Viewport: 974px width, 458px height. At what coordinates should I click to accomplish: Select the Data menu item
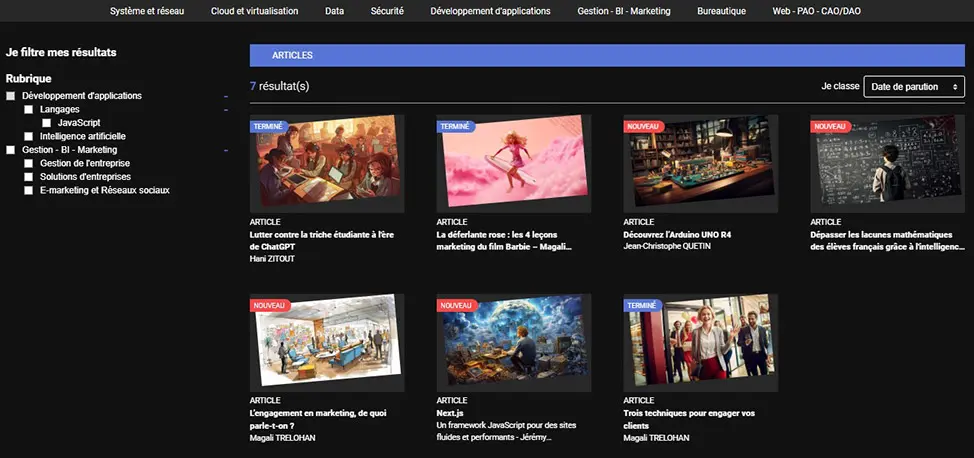coord(335,11)
